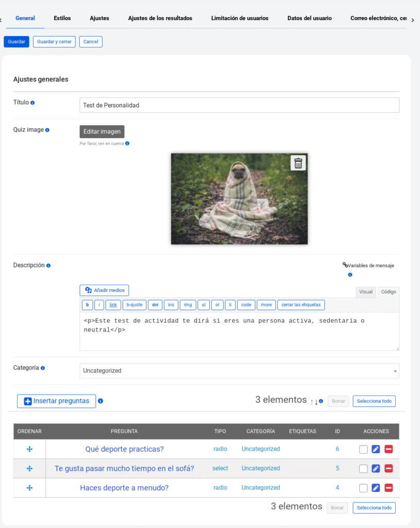
Task: Grab reorder handle for 'Haces deporte a menudo?'
Action: 29,488
